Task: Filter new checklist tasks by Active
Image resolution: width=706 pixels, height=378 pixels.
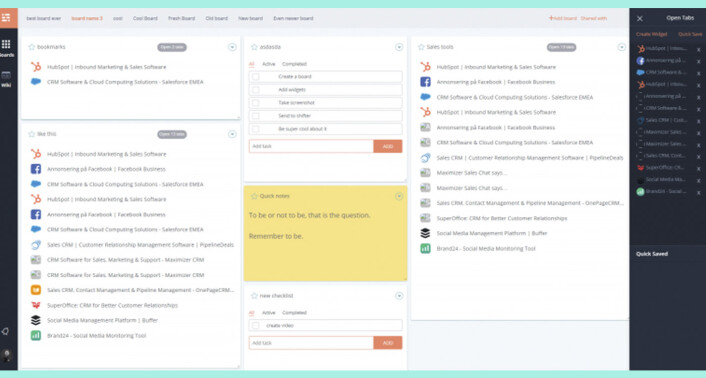Action: pyautogui.click(x=269, y=313)
